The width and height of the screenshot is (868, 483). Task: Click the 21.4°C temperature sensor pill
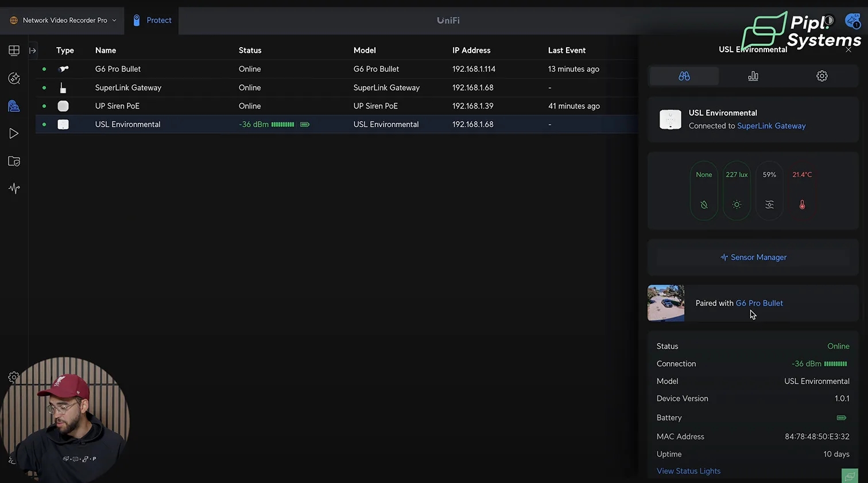(x=802, y=191)
